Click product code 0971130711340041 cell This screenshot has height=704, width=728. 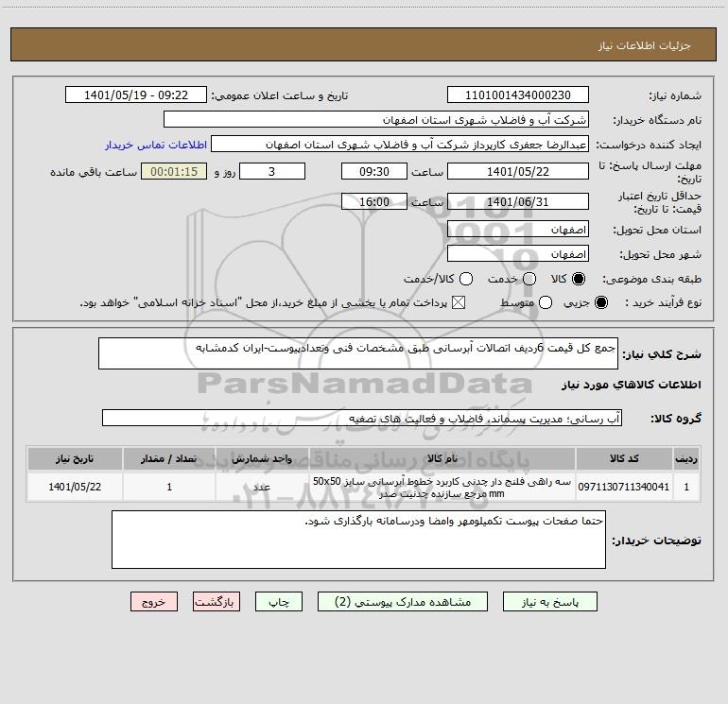(624, 487)
